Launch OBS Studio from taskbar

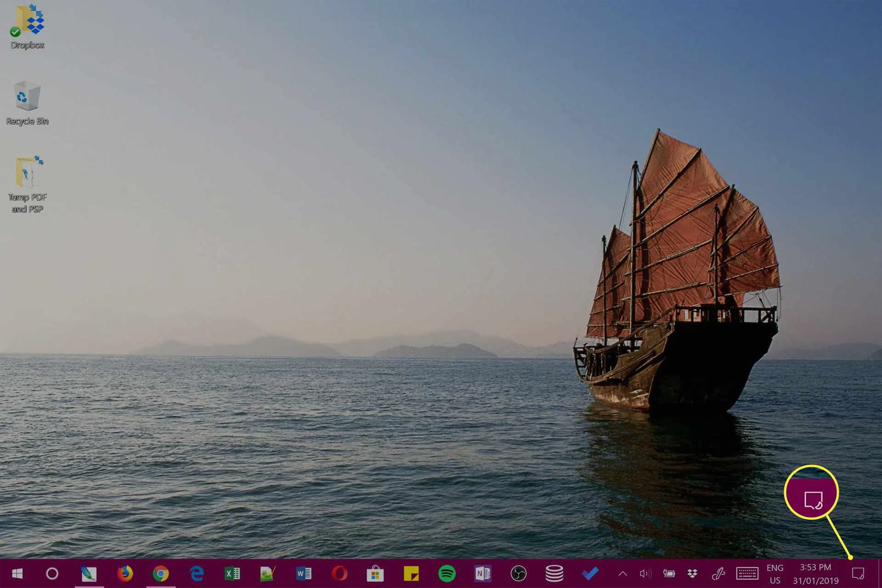point(519,573)
